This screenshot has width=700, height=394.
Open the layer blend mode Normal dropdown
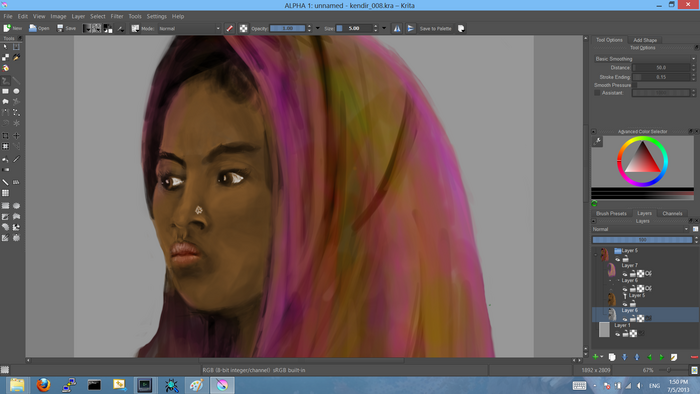click(x=640, y=229)
